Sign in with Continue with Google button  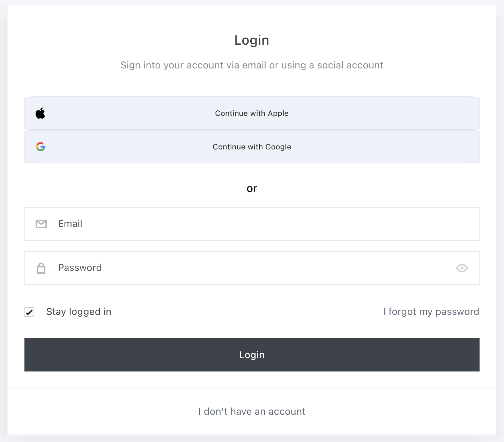[x=252, y=147]
